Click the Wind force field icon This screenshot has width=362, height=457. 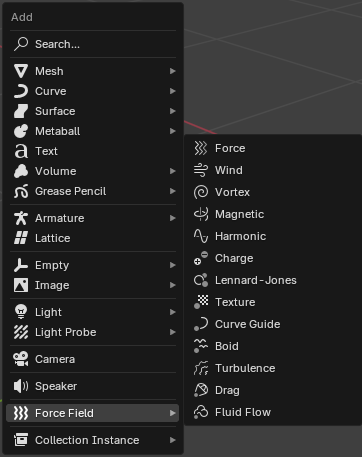tap(201, 170)
